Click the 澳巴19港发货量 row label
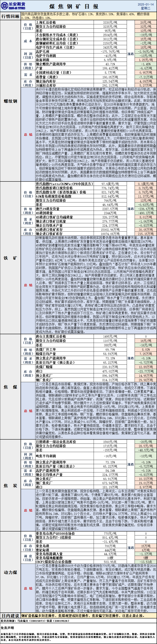This screenshot has height=644, width=157. [48, 209]
